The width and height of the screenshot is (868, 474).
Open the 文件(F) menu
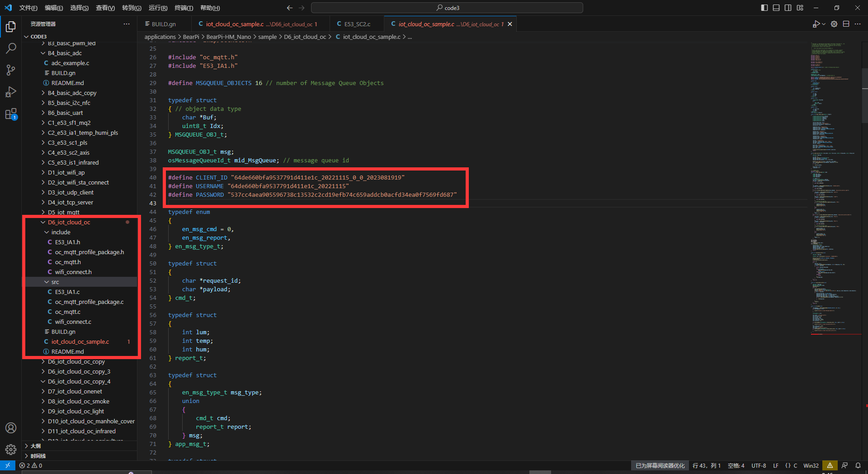click(x=28, y=8)
